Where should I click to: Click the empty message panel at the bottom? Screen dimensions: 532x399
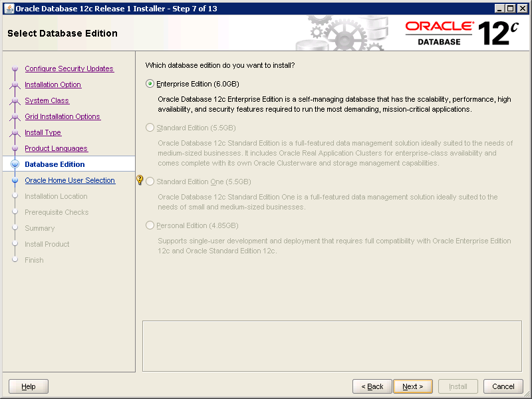coord(332,346)
